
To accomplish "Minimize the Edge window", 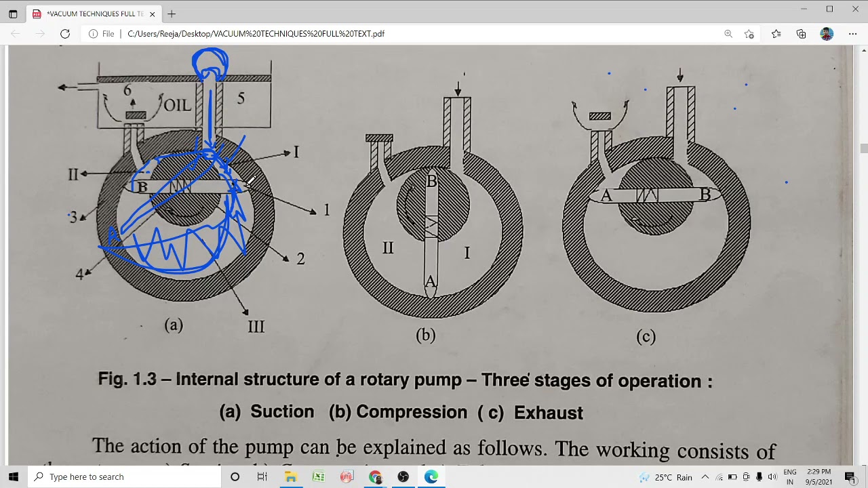I will (x=804, y=9).
